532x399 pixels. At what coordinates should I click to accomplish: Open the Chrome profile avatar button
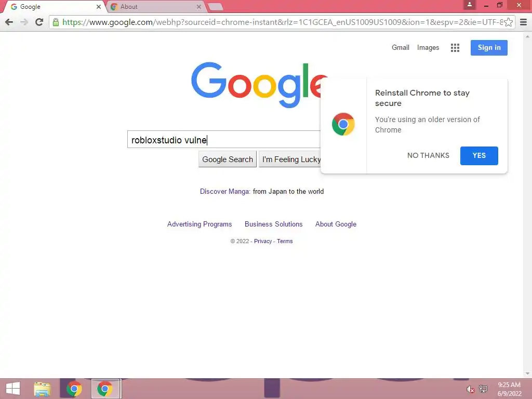click(x=470, y=5)
